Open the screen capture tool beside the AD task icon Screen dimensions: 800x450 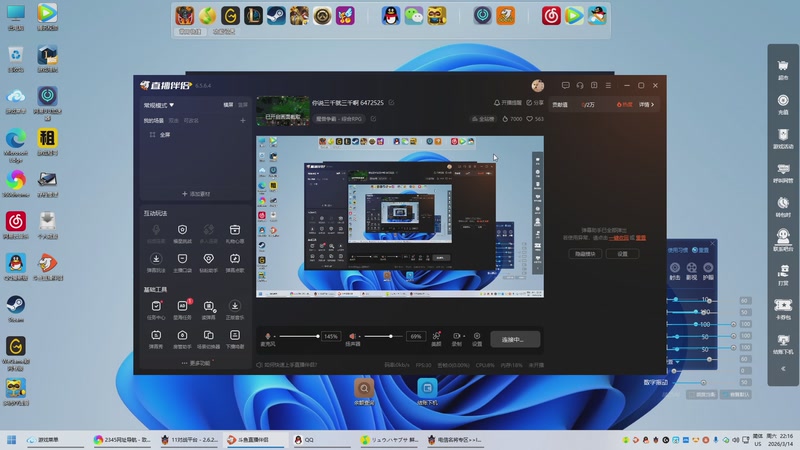click(209, 309)
